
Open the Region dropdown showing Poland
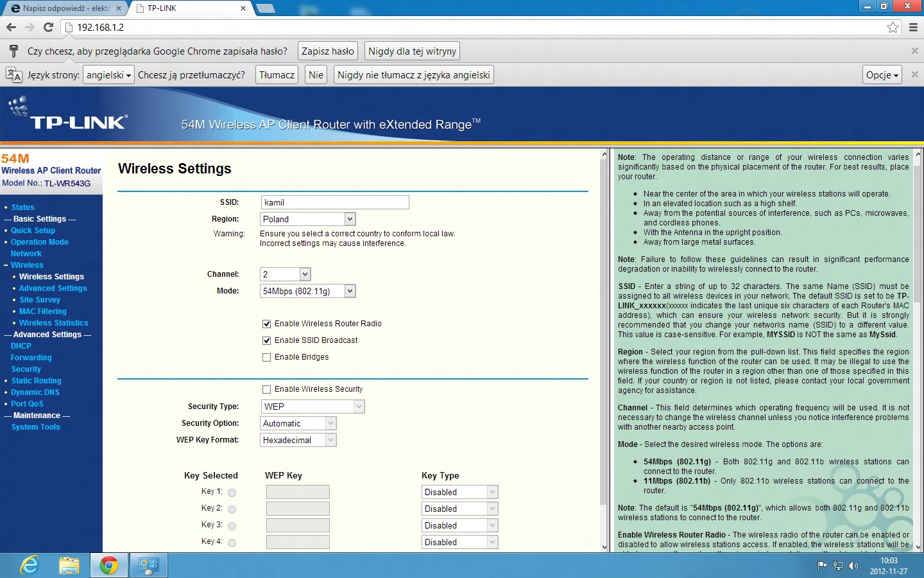(x=308, y=219)
